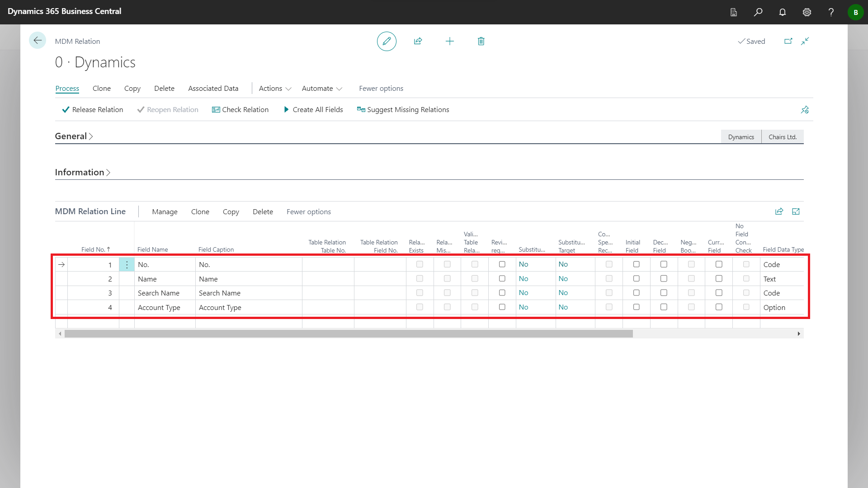Image resolution: width=868 pixels, height=488 pixels.
Task: Open Copy menu in MDM Relation Line
Action: click(231, 212)
